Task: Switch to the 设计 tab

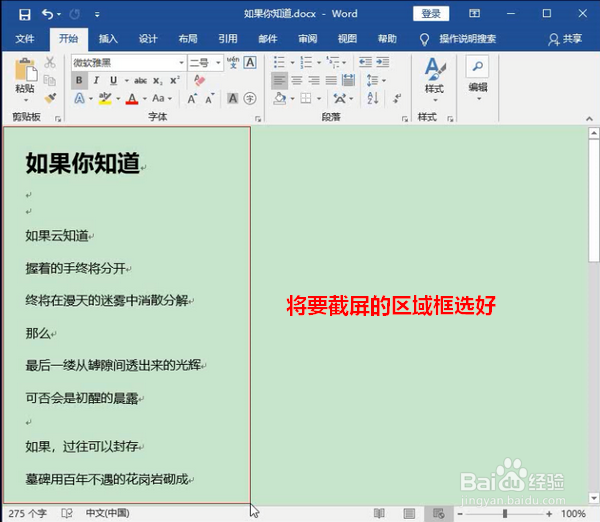Action: (148, 39)
